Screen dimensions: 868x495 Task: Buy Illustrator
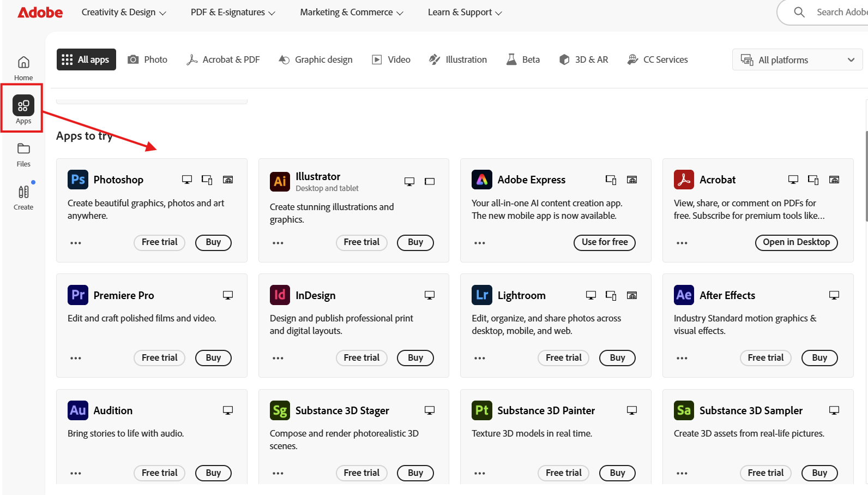(415, 242)
